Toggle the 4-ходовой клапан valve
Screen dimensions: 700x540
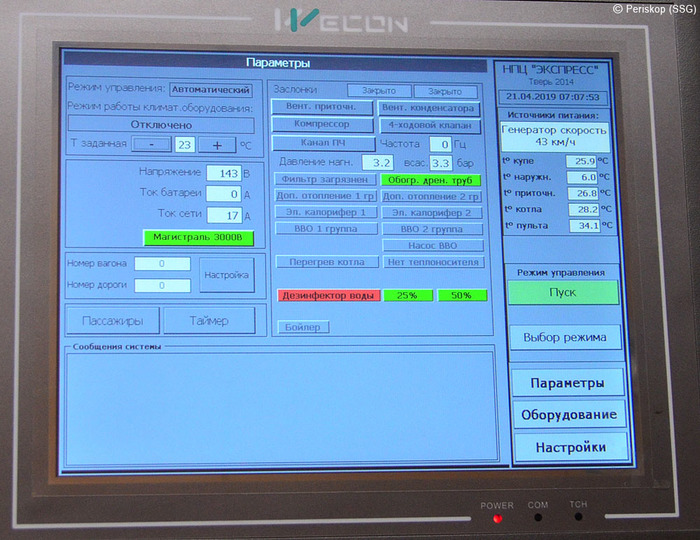[x=427, y=125]
